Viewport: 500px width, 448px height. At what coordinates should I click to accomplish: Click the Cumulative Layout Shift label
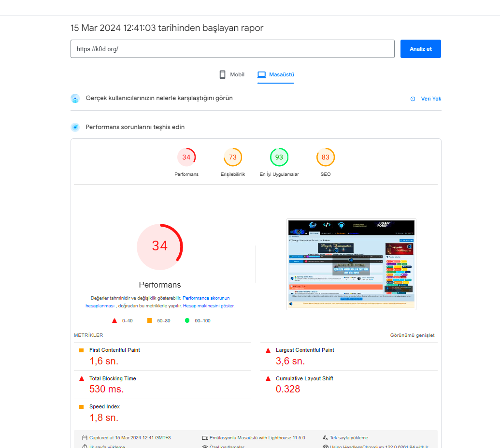[304, 378]
